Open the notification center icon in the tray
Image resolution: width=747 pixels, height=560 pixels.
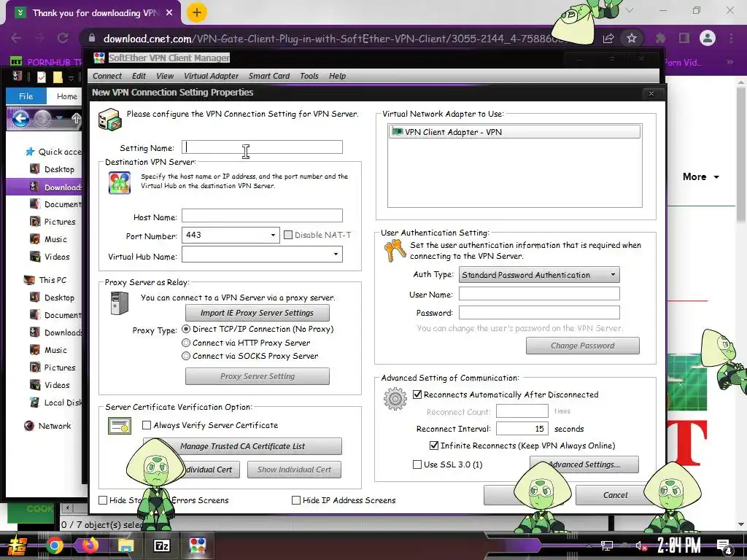point(724,547)
